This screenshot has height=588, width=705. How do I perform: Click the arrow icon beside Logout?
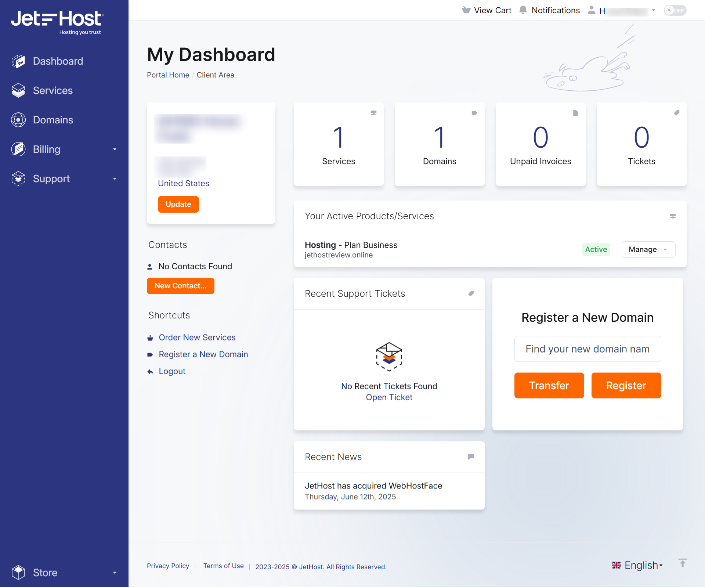click(x=150, y=372)
